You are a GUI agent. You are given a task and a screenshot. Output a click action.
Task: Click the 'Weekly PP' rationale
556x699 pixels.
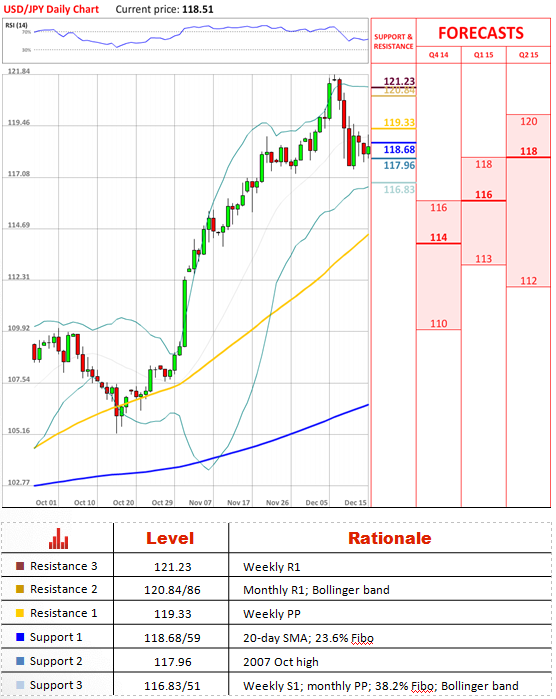pyautogui.click(x=272, y=614)
